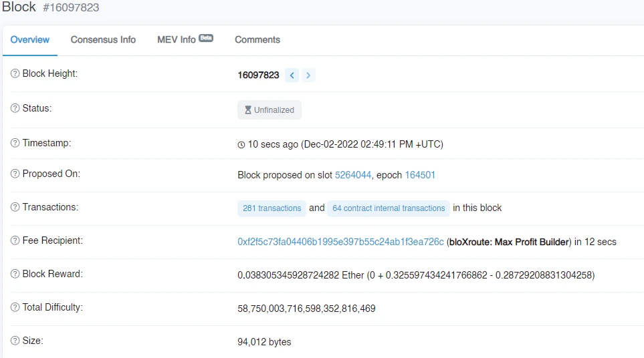Open fee recipient address 0xf2f5c73f link
644x358 pixels.
[340, 242]
